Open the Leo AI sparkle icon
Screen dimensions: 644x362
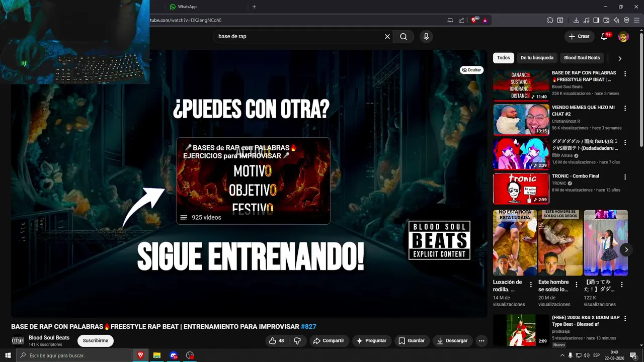[616, 20]
